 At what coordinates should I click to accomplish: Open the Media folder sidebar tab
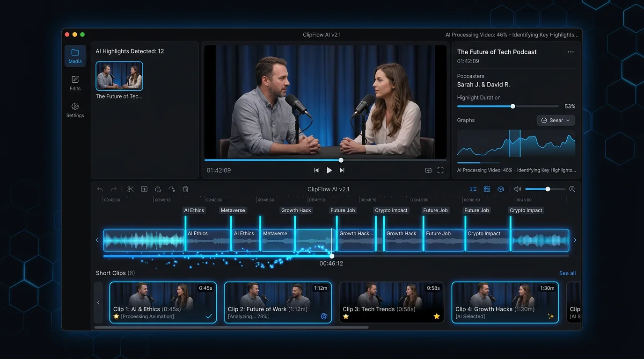pos(75,56)
